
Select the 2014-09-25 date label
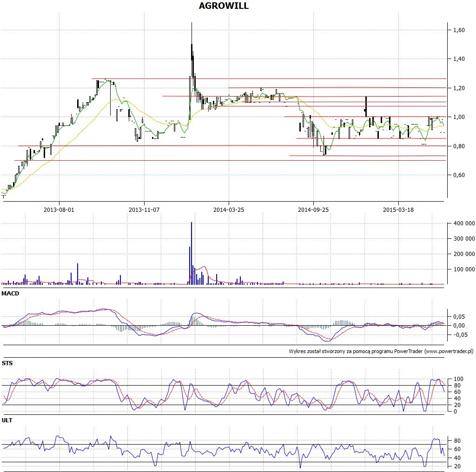click(x=313, y=210)
